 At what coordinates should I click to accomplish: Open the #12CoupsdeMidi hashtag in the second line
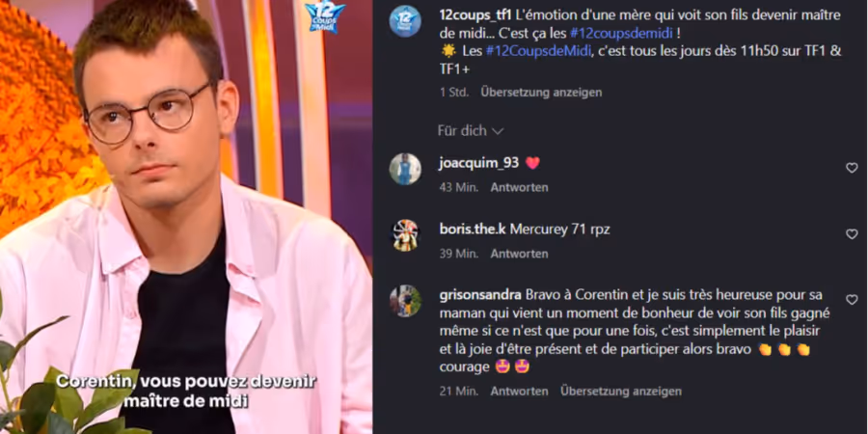[534, 51]
